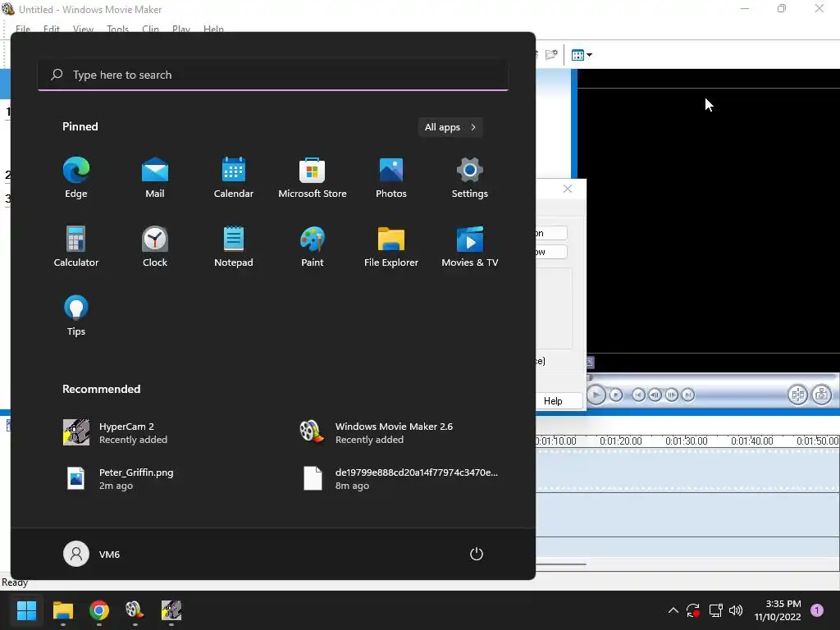This screenshot has width=840, height=630.
Task: Close the dialog behind Start menu
Action: 568,189
